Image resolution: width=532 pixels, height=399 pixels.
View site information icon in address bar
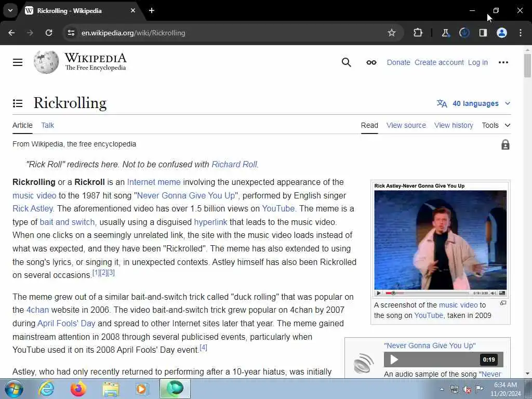coord(71,33)
